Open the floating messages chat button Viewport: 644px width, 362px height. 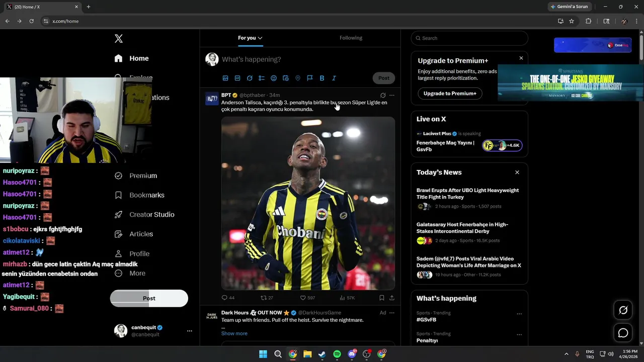(623, 333)
